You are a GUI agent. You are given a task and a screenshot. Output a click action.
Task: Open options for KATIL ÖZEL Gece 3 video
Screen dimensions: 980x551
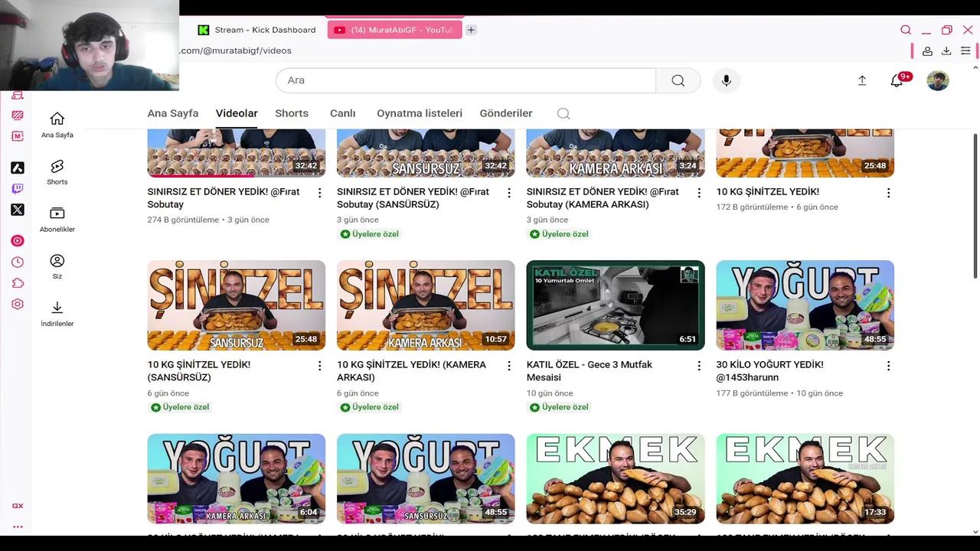point(699,366)
